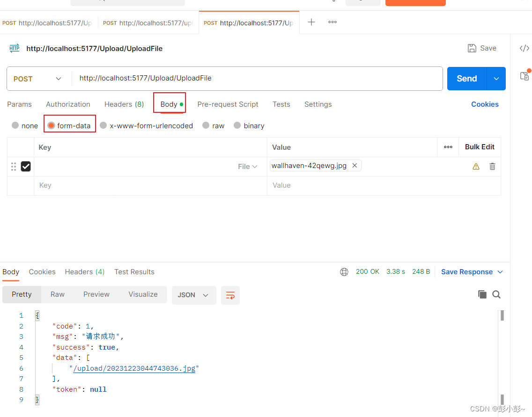The height and width of the screenshot is (417, 532).
Task: Select the response Body tab
Action: 11,272
